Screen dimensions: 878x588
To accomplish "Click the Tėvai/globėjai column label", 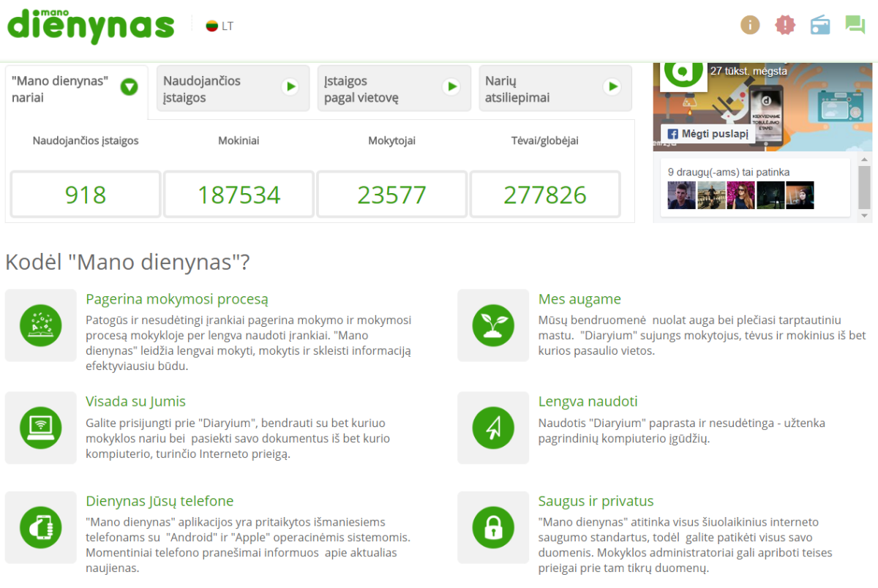I will (545, 140).
